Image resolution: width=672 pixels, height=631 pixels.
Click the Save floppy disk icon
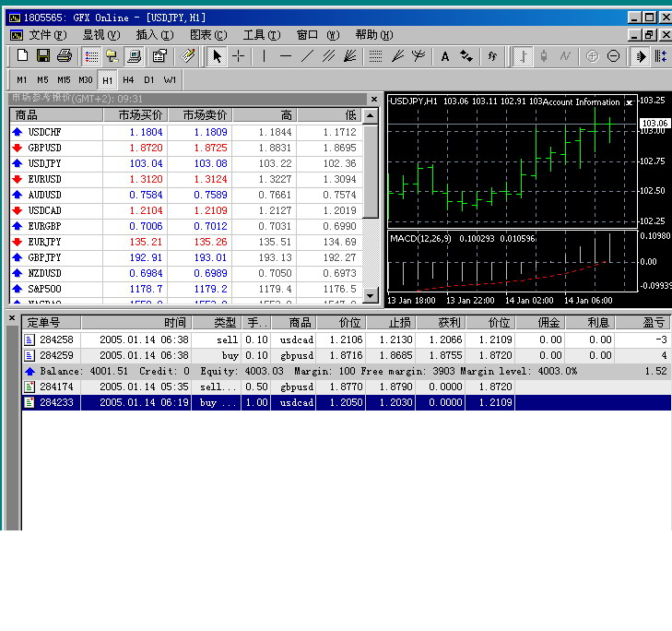(43, 56)
